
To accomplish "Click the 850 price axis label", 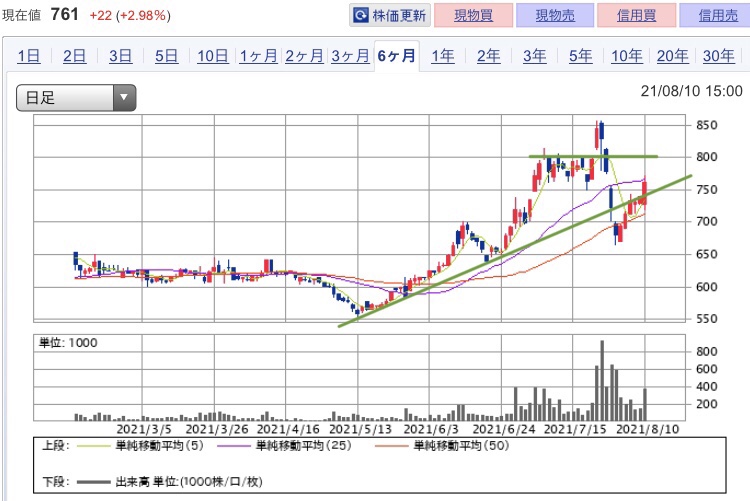I will coord(706,125).
